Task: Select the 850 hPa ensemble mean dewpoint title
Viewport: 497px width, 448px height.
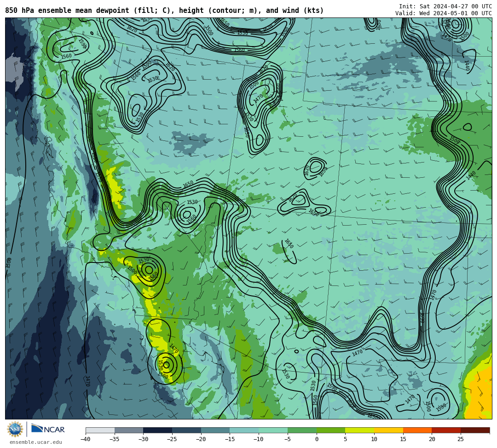Action: (164, 11)
